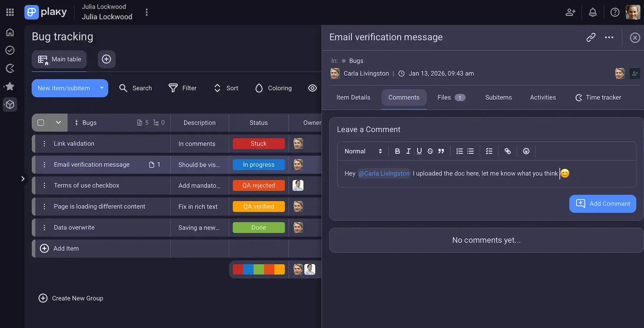Image resolution: width=644 pixels, height=328 pixels.
Task: Click the red Stuck status label
Action: pos(258,144)
